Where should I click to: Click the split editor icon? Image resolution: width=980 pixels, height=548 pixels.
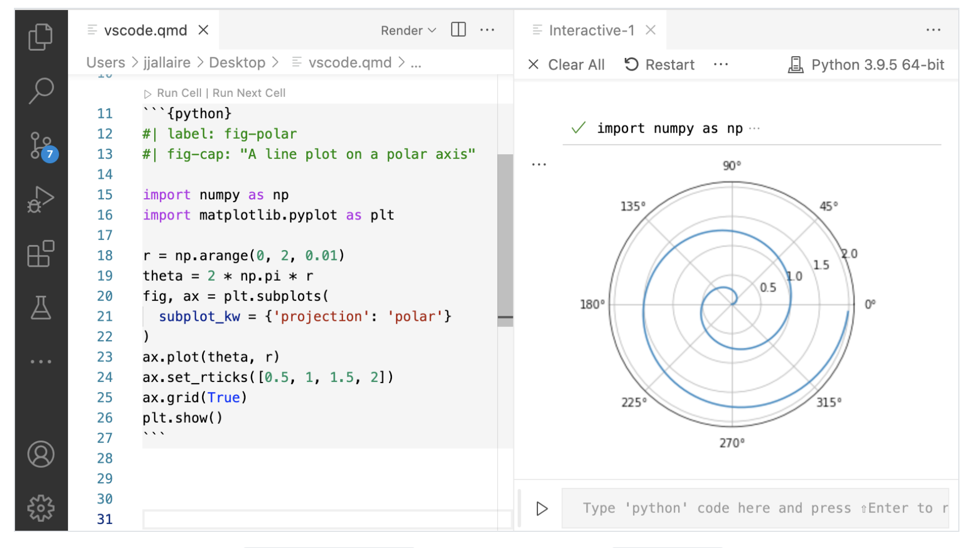pyautogui.click(x=458, y=30)
